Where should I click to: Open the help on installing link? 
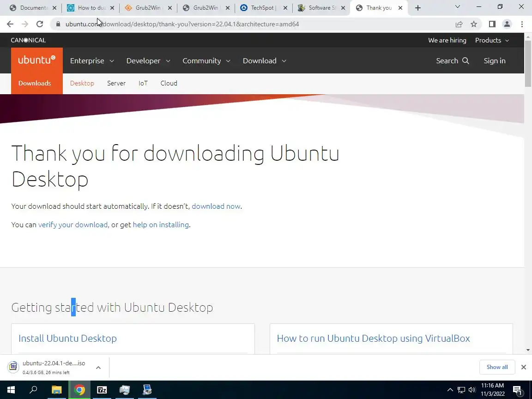161,224
